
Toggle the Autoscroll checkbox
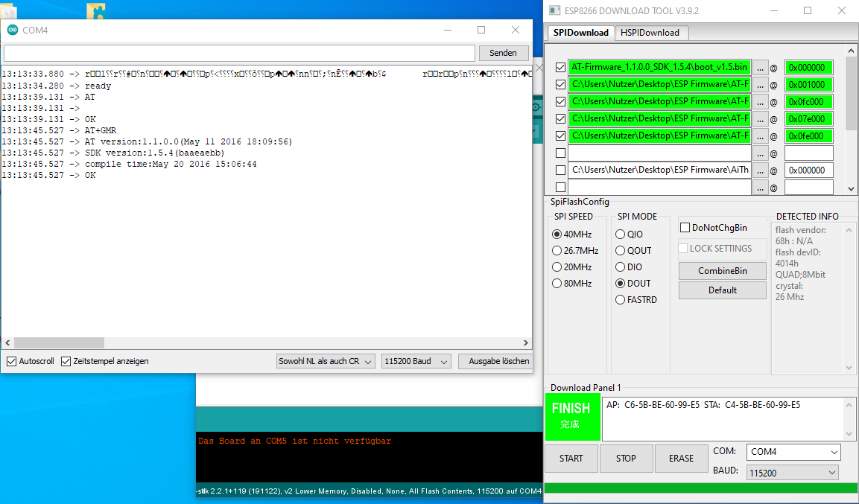point(11,361)
